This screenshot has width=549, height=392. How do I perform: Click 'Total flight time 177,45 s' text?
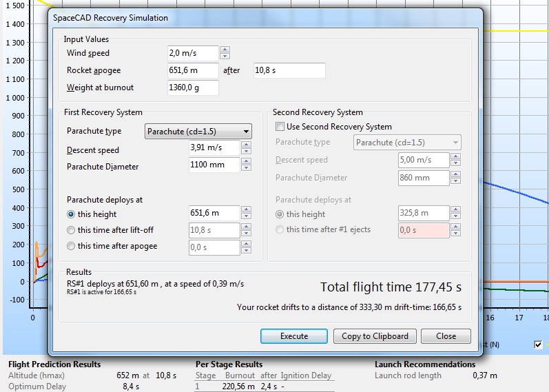(x=391, y=287)
